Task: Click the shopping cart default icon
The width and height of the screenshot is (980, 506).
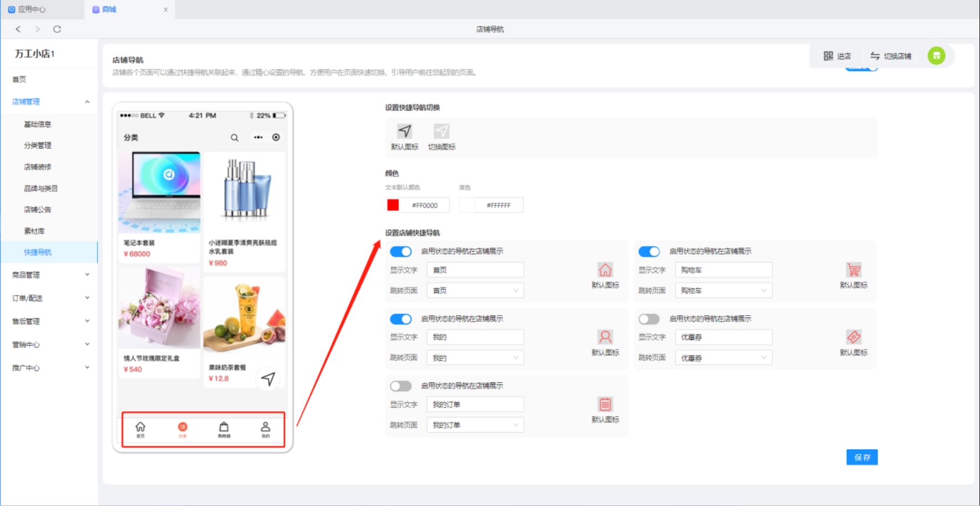Action: point(853,270)
